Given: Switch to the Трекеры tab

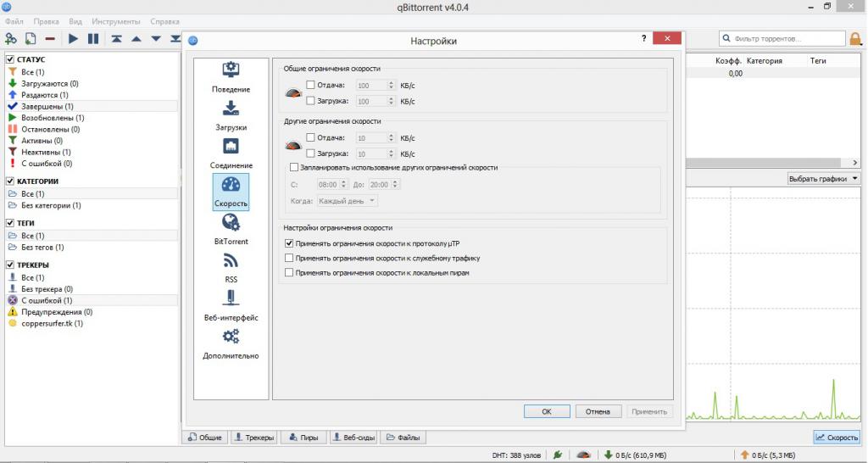Looking at the screenshot, I should point(254,438).
